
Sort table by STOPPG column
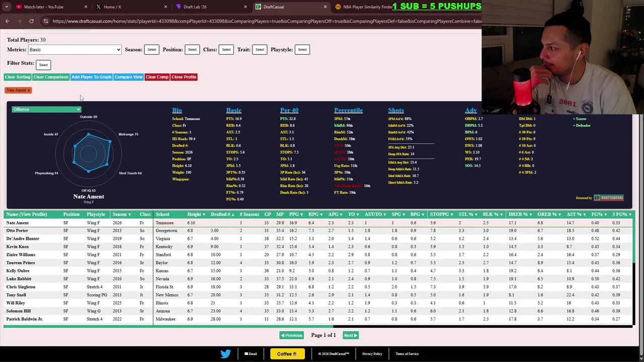click(442, 214)
